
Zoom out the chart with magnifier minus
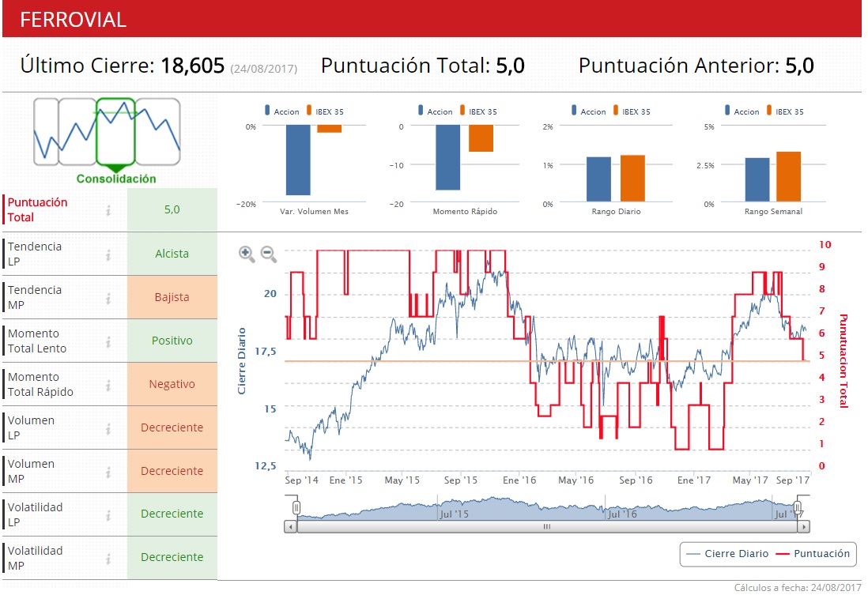pyautogui.click(x=269, y=254)
